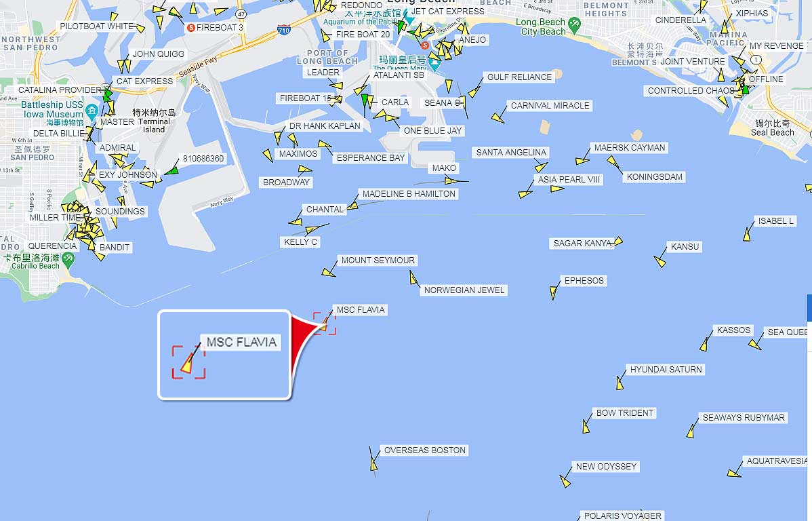Click the ISABEL L ship marker
This screenshot has height=521, width=812.
coord(747,235)
